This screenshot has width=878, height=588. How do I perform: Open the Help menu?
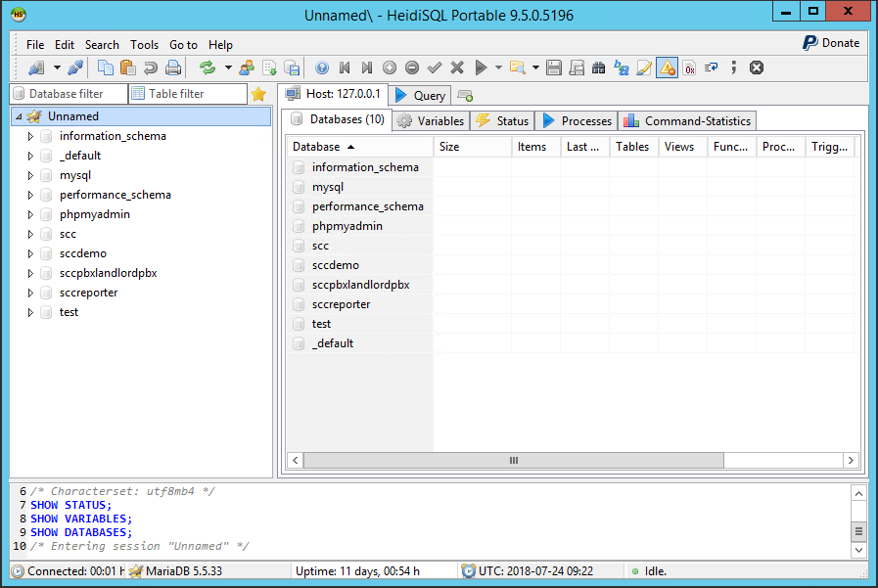(220, 45)
